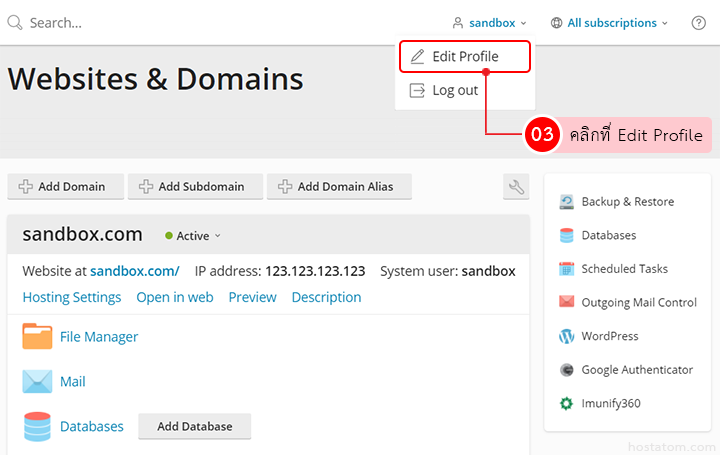Open the Hosting Settings link
The width and height of the screenshot is (720, 455).
pyautogui.click(x=72, y=297)
